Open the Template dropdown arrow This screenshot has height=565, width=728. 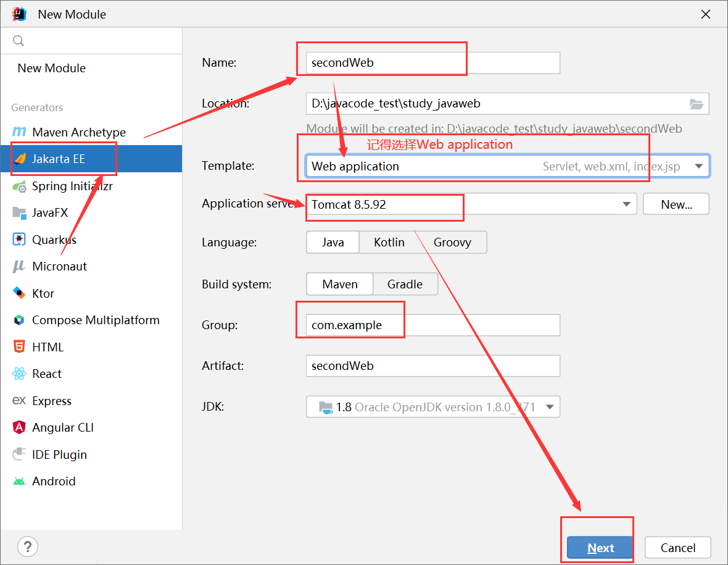coord(698,166)
